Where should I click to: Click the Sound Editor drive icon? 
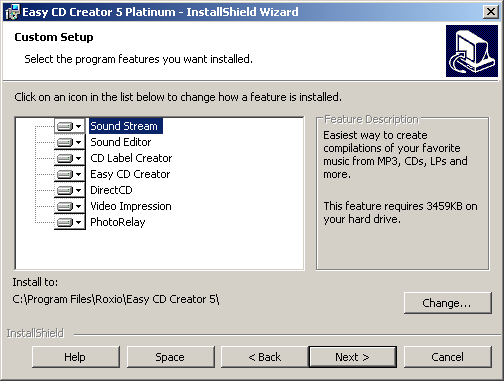[65, 142]
